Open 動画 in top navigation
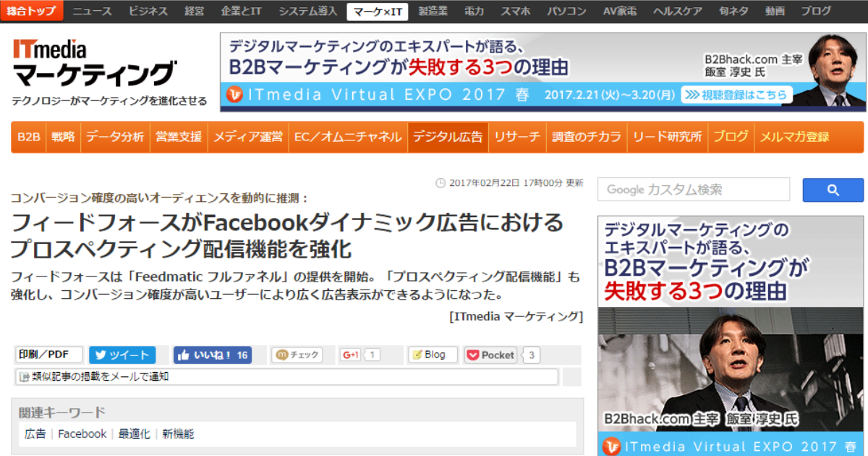 [x=775, y=11]
